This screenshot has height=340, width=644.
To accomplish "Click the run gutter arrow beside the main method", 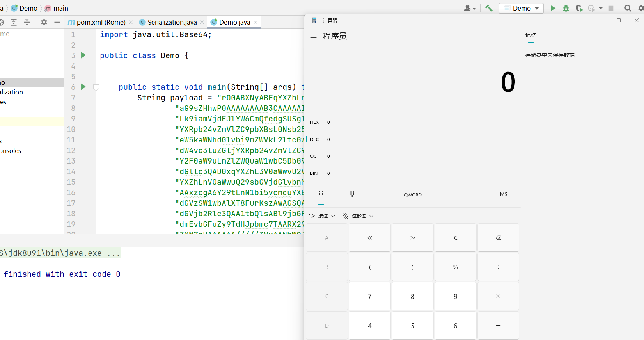I will 83,87.
